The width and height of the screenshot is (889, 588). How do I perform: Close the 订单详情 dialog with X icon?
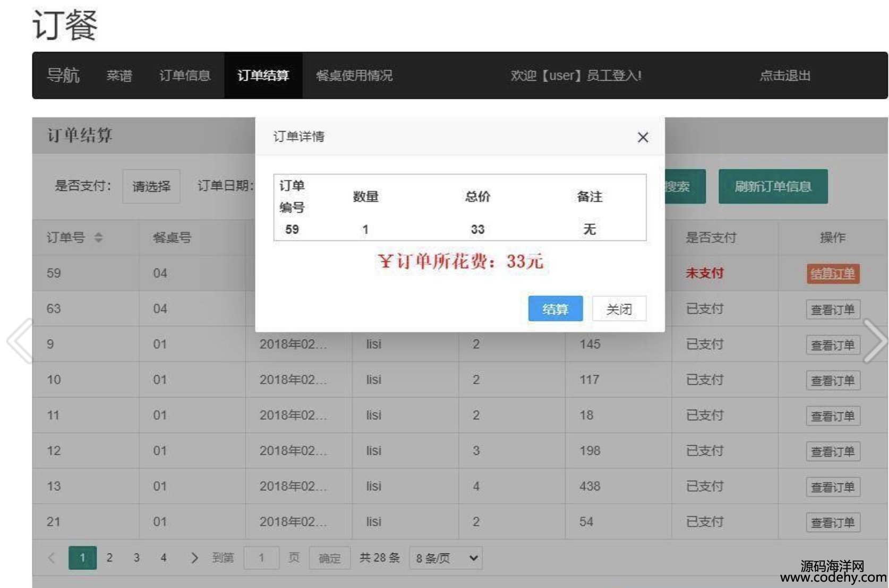643,137
